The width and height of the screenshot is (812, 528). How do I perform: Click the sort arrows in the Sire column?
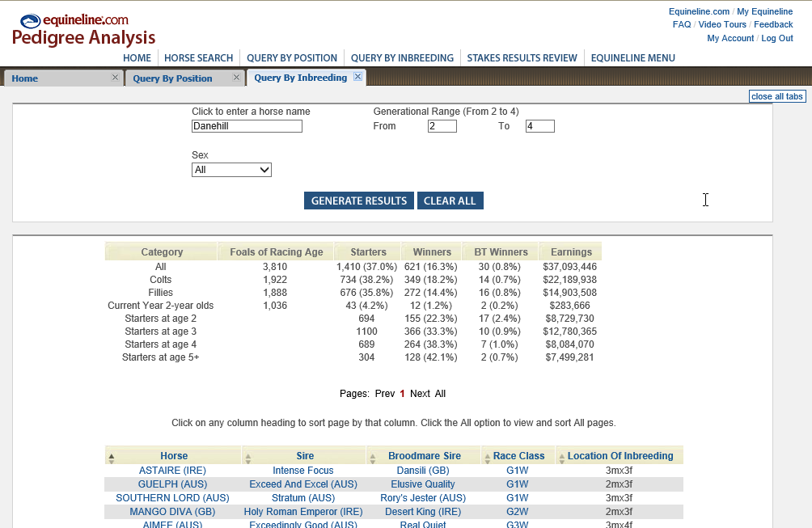pos(247,457)
